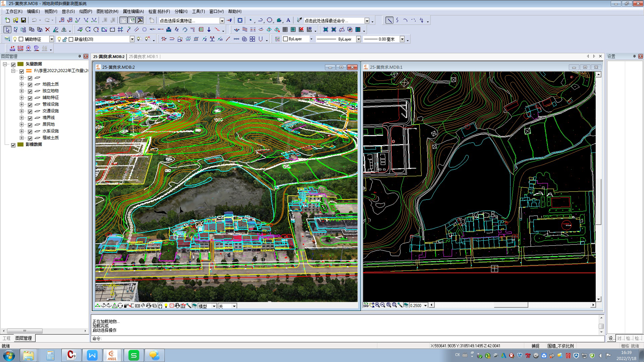Open the 0.2500 scale dropdown in MDB:1
Viewport: 644px width, 362px height.
click(425, 305)
